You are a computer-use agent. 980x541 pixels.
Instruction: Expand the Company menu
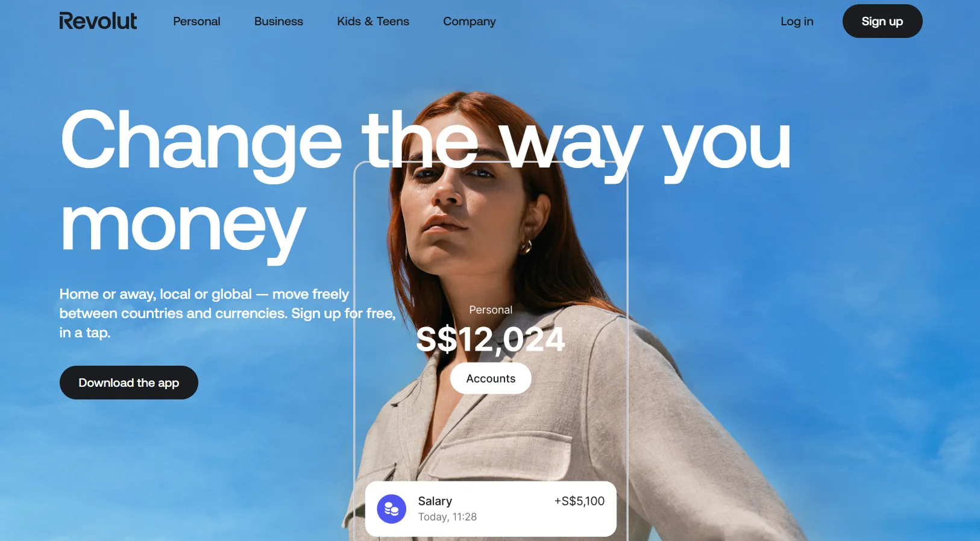point(470,21)
